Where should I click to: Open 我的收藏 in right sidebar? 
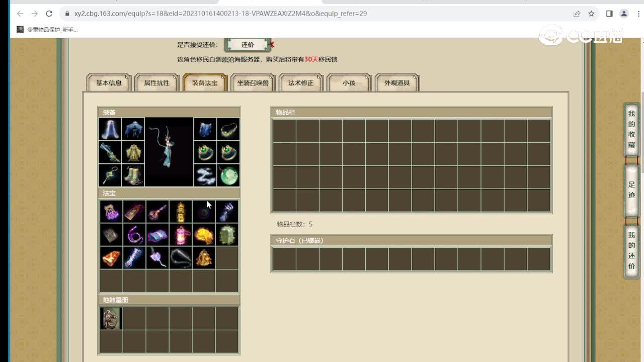631,130
